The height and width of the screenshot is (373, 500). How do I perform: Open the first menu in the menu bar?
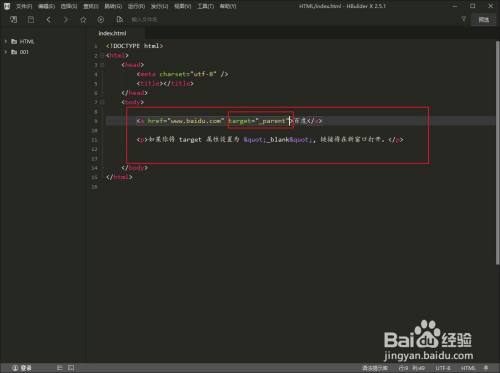(x=24, y=6)
